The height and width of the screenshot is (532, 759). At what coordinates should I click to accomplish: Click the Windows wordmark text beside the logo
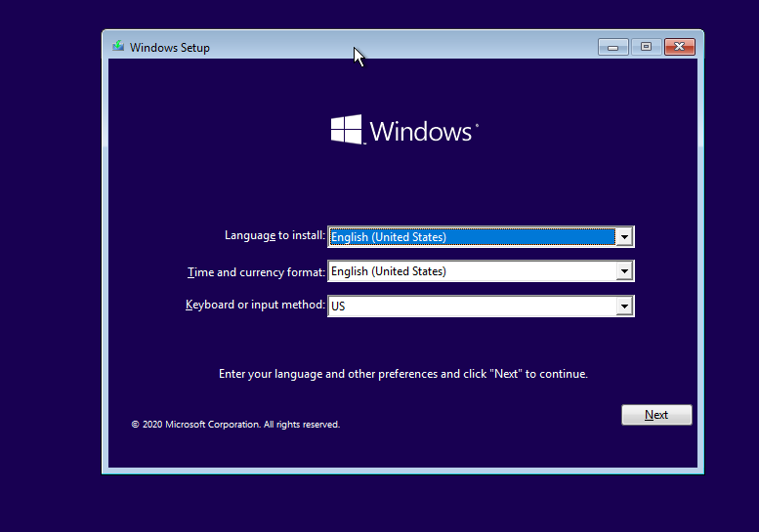coord(422,132)
